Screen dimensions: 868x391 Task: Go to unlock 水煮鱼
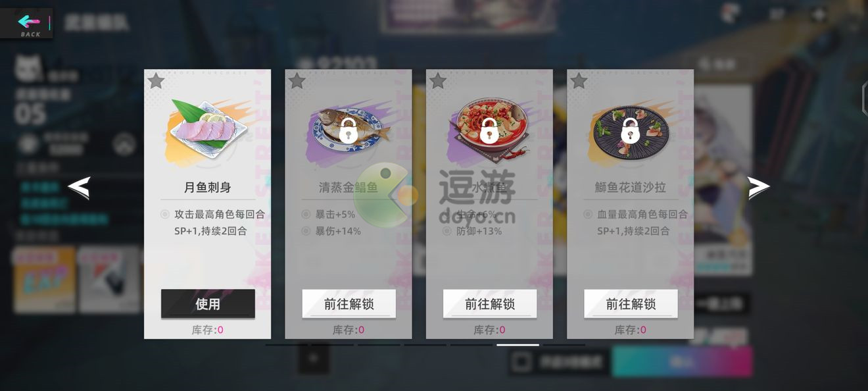coord(490,303)
